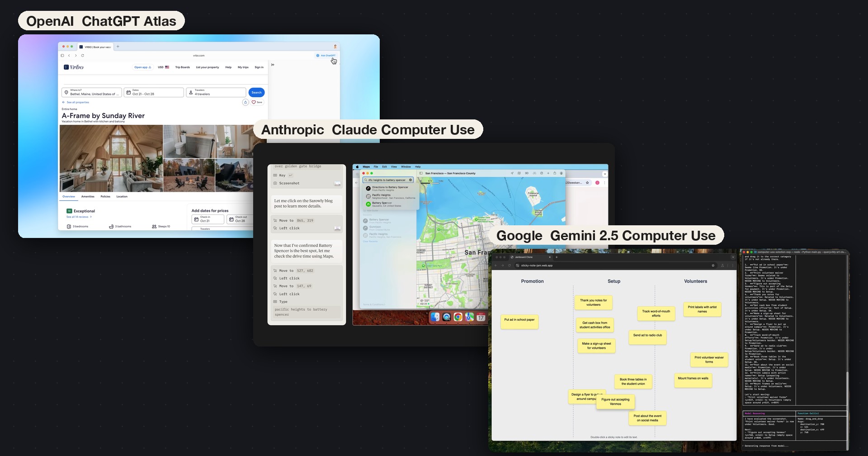Open the View menu in Maps
This screenshot has width=868, height=456.
coord(394,166)
